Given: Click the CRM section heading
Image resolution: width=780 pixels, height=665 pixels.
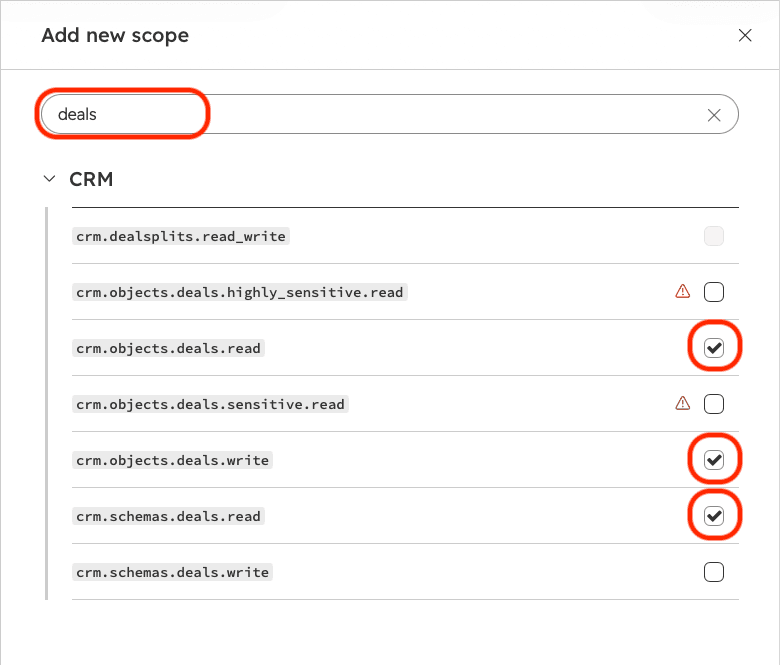Looking at the screenshot, I should 91,179.
